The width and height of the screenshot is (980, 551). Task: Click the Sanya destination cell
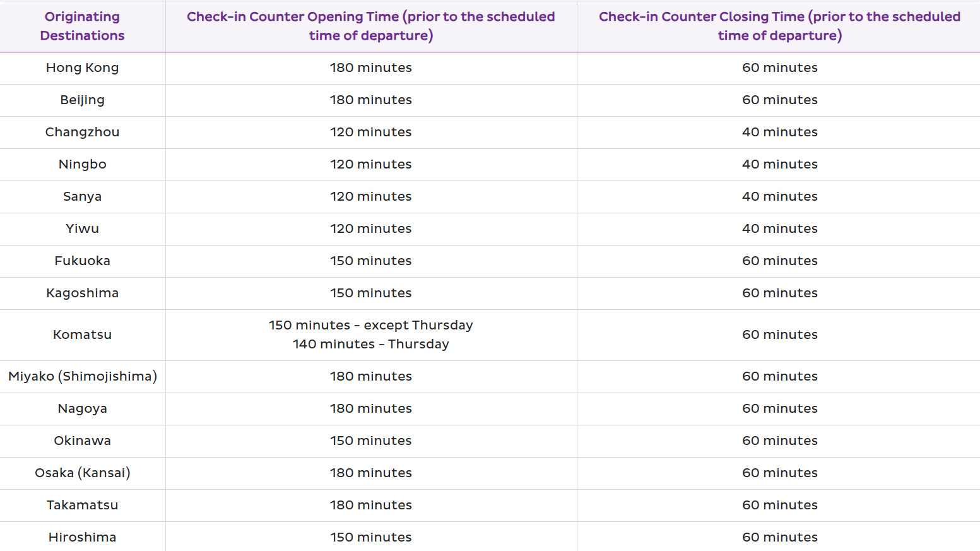coord(82,196)
